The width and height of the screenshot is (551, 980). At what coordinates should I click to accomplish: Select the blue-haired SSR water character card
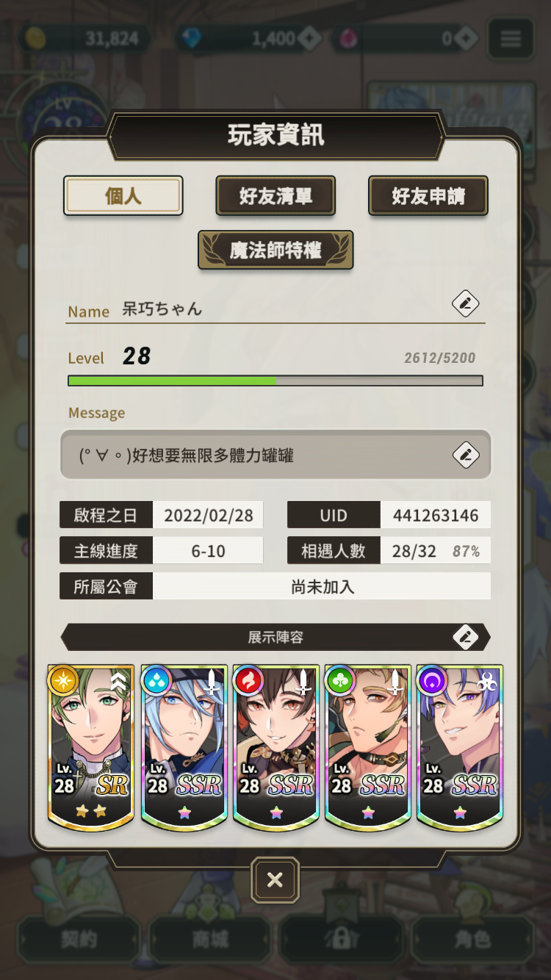pos(184,748)
